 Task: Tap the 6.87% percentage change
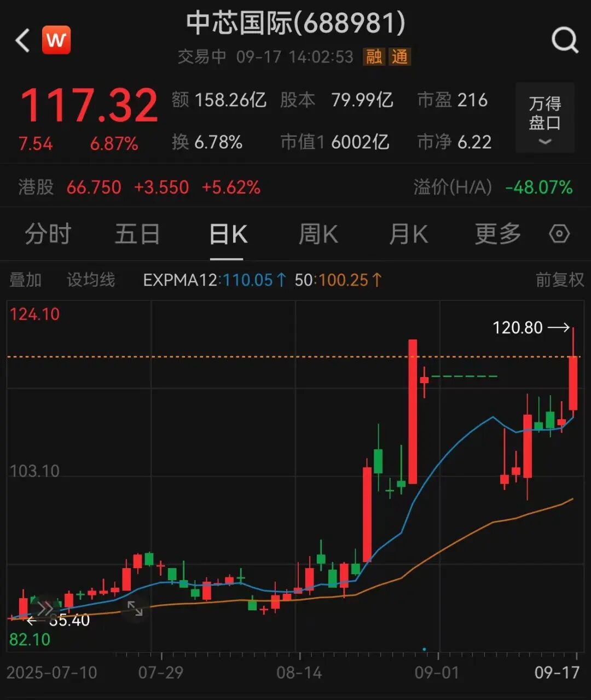(x=114, y=143)
